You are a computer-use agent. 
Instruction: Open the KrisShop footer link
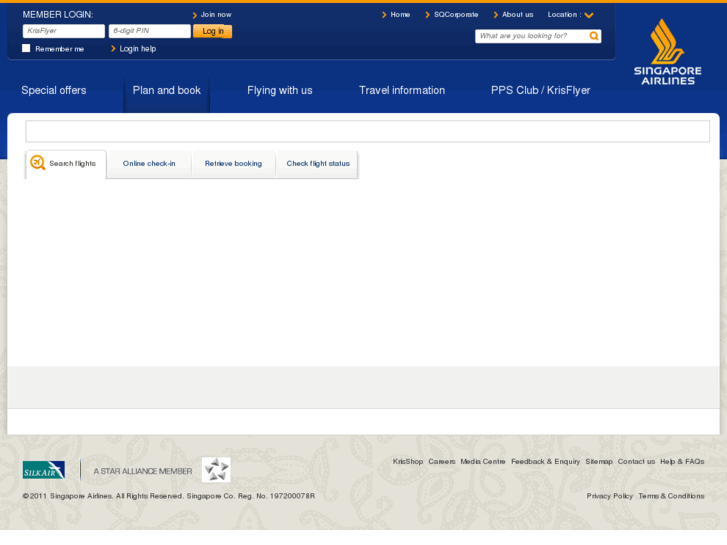click(x=408, y=462)
